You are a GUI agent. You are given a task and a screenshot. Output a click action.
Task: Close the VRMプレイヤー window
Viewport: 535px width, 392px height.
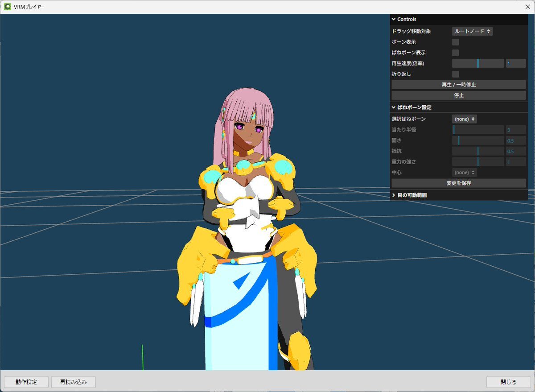(x=527, y=7)
